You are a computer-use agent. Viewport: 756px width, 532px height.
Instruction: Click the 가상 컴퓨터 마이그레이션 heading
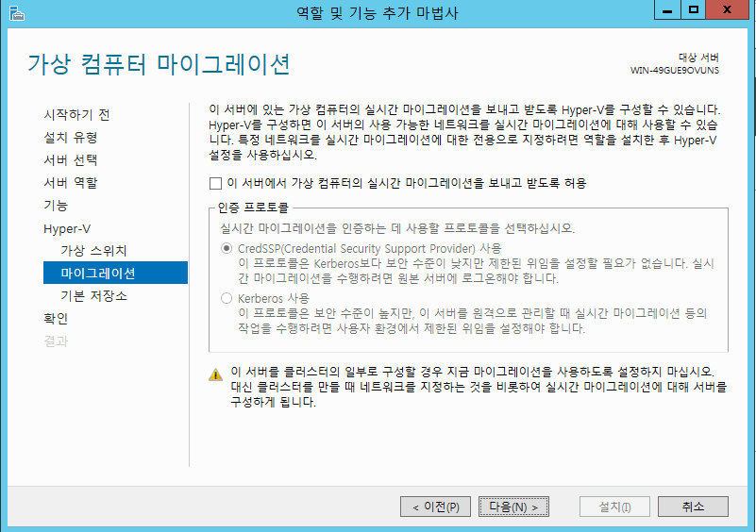coord(159,64)
